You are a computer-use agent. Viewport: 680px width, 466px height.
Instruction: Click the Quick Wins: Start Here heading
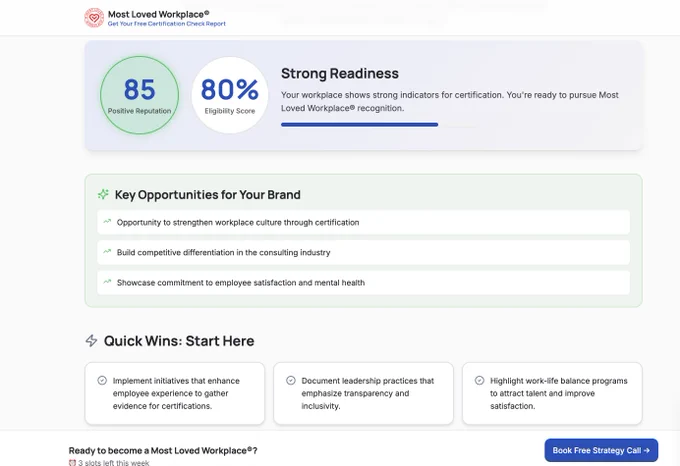[179, 341]
